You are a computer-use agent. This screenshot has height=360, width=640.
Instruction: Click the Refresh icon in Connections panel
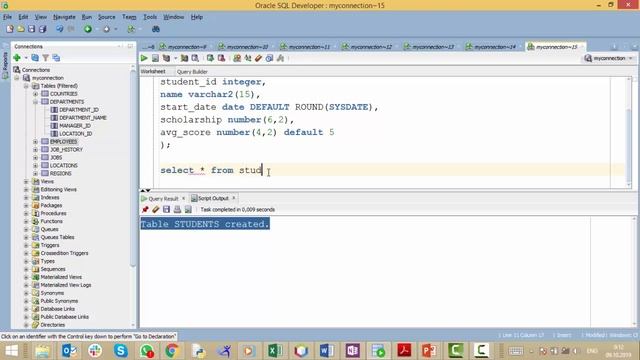coord(35,58)
